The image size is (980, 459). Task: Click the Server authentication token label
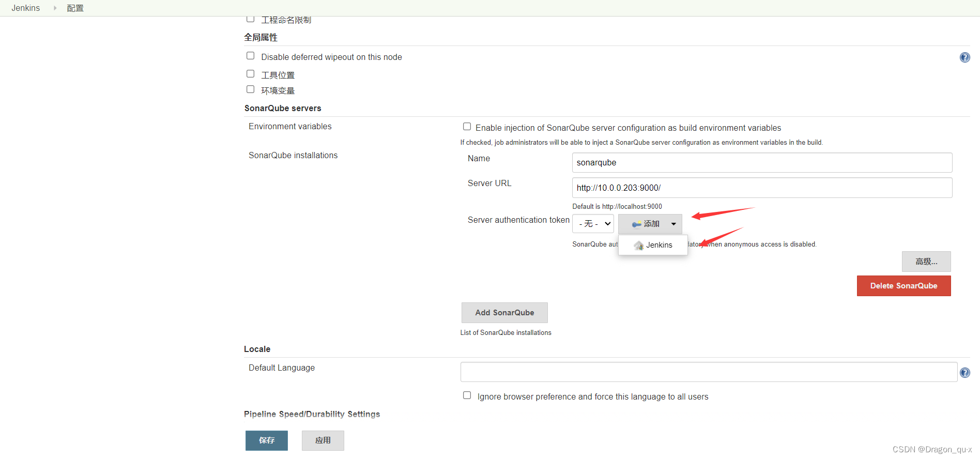(518, 220)
